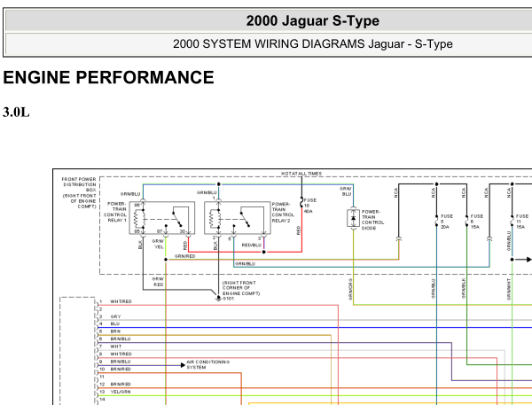Click connector pin 1 WHT/RED label
This screenshot has height=405, width=532.
coord(121,301)
